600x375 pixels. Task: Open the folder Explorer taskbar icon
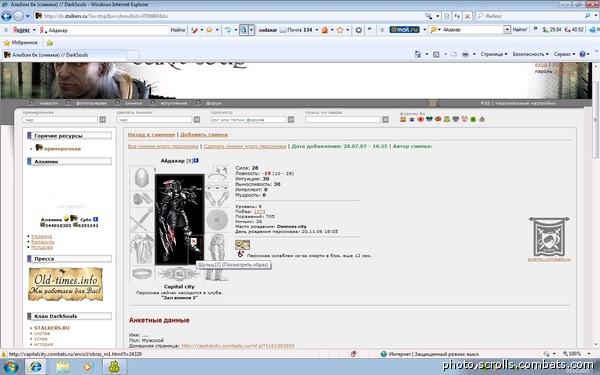click(63, 367)
